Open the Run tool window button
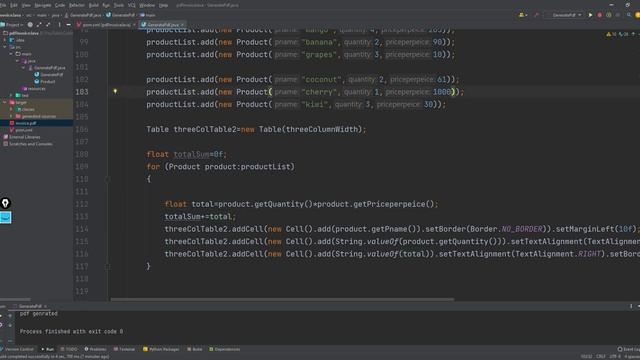This screenshot has width=640, height=360. tap(47, 349)
